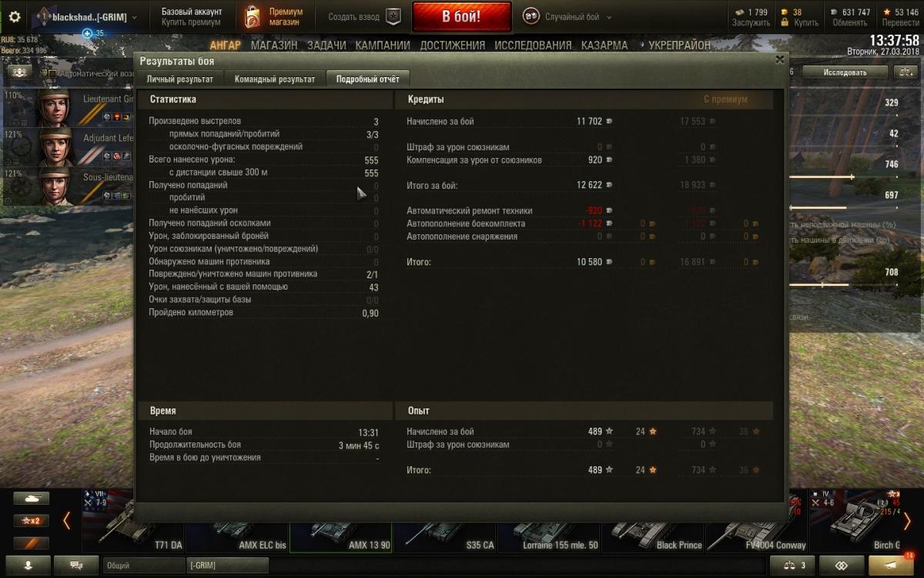Image resolution: width=924 pixels, height=578 pixels.
Task: Open the Общий chat channel field
Action: (144, 565)
